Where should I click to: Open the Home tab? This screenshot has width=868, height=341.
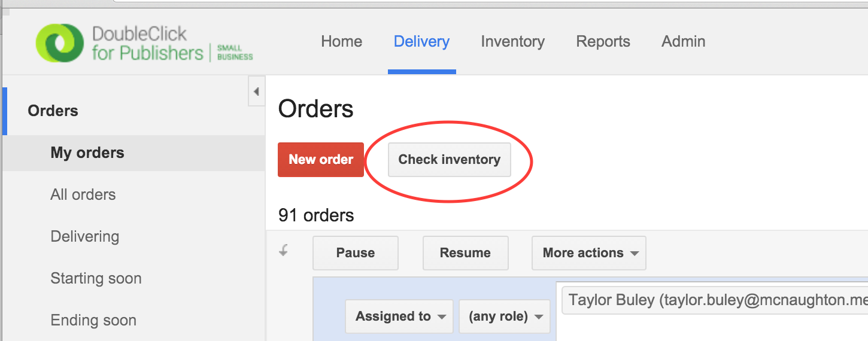341,41
